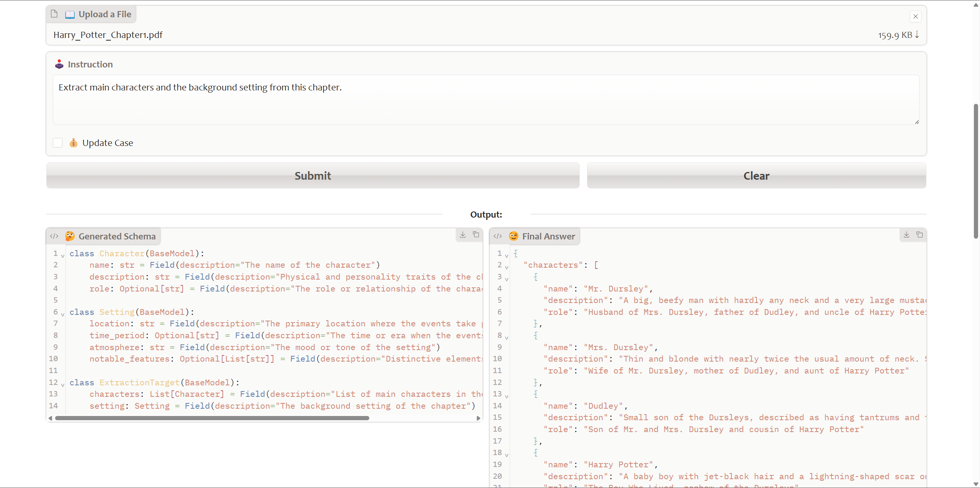Click the page vertical scrollbar thumb
980x488 pixels.
[x=976, y=171]
